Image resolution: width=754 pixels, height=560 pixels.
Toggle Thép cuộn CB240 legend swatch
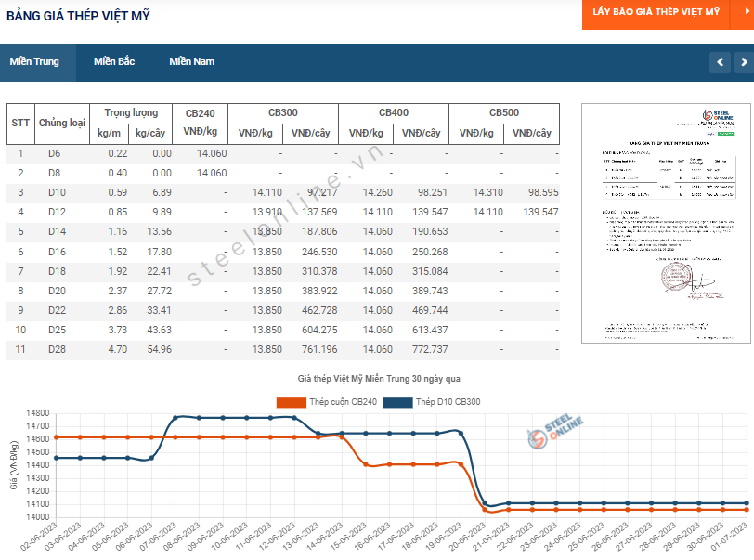pos(292,402)
